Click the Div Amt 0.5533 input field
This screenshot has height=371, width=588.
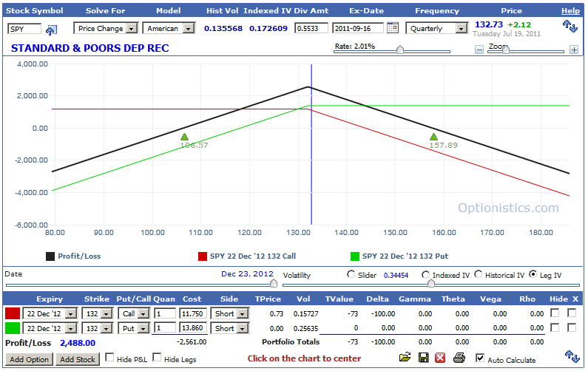point(311,29)
